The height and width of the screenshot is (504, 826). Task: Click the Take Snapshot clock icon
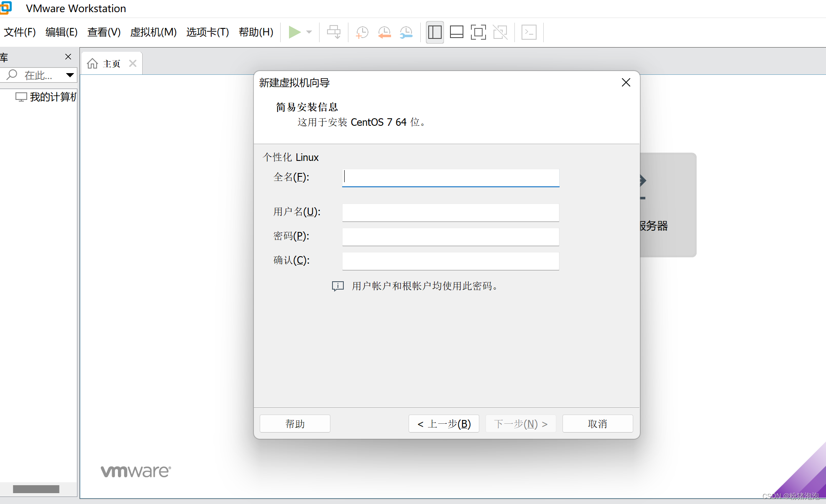click(x=362, y=32)
